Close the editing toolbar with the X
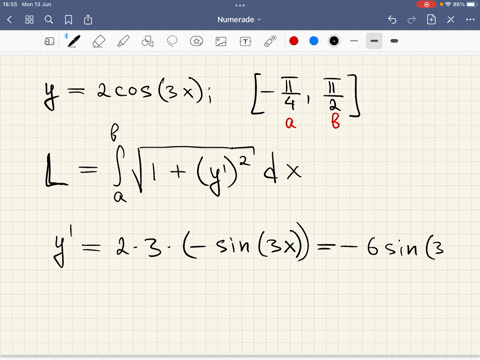Image resolution: width=480 pixels, height=360 pixels. [x=451, y=20]
